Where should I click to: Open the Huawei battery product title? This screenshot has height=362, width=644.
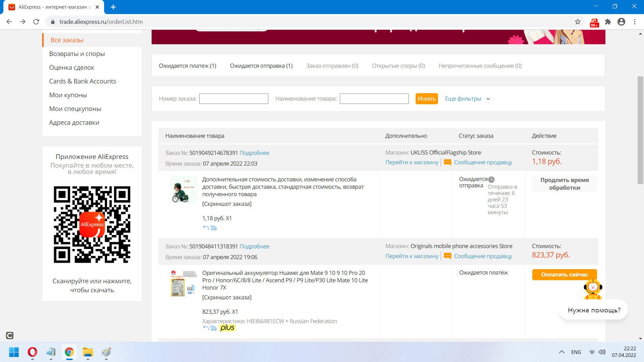tap(285, 280)
